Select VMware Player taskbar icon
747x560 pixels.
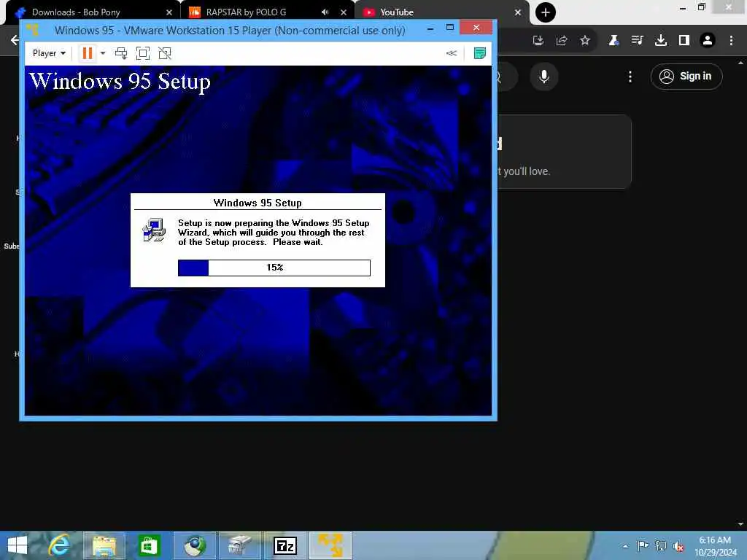(x=330, y=545)
